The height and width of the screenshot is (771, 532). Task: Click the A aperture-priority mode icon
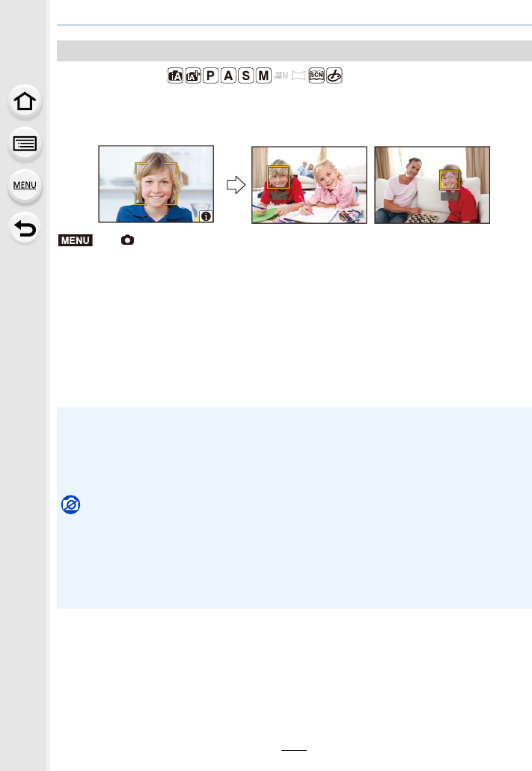click(228, 76)
